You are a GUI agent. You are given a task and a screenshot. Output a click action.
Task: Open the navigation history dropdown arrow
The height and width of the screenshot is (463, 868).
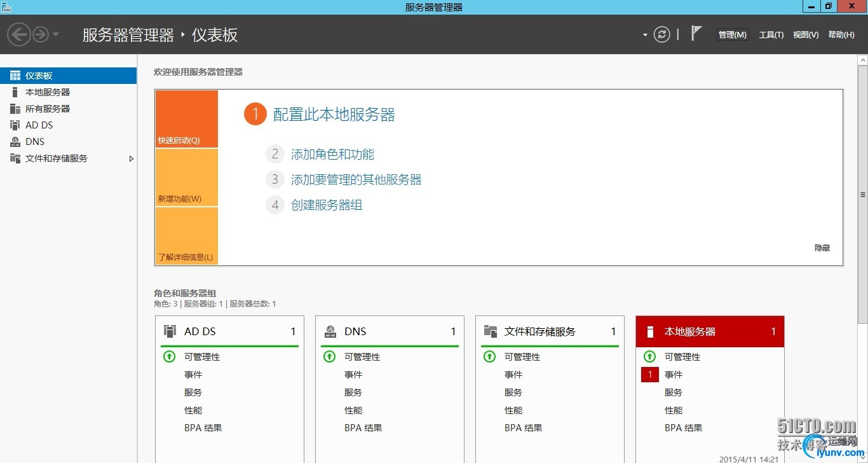(x=56, y=34)
